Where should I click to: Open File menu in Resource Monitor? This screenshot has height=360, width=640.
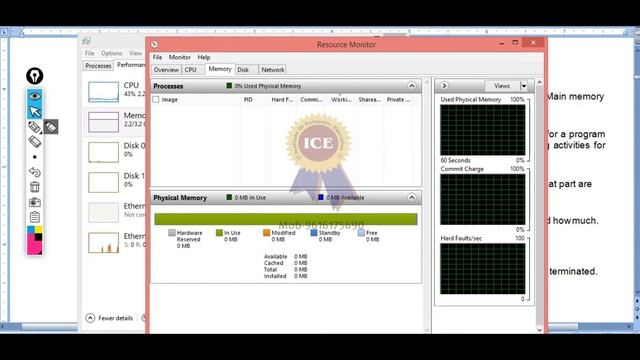tap(157, 57)
